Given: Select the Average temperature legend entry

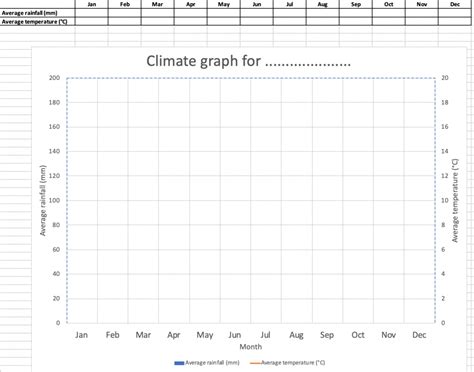Looking at the screenshot, I should (287, 363).
